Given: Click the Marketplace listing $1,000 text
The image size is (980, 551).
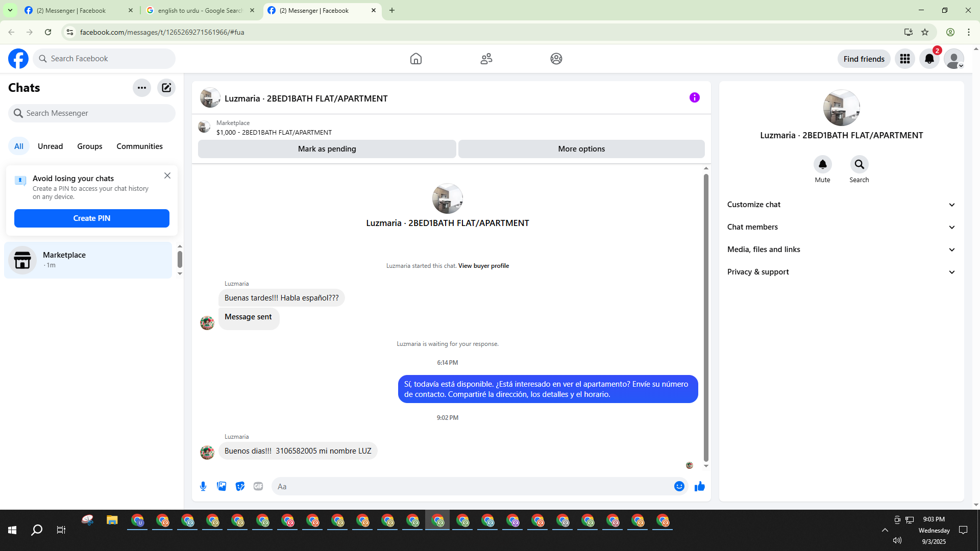Looking at the screenshot, I should (274, 132).
